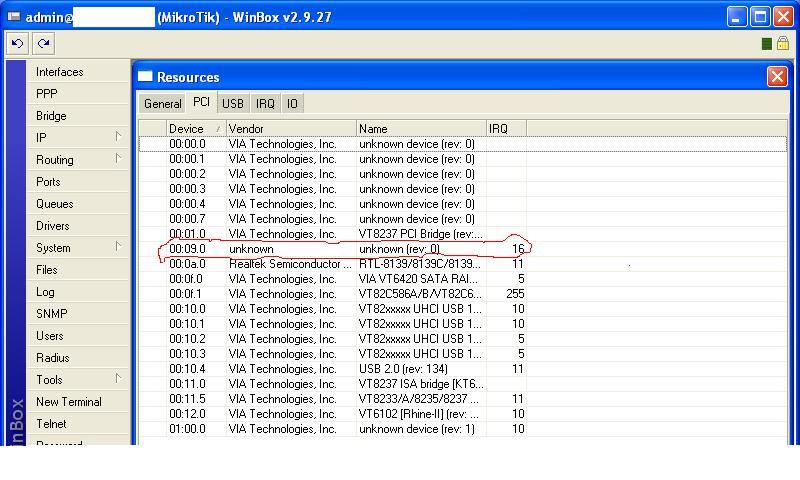The image size is (800, 480).
Task: Click the yellow padlock secure-connection icon
Action: click(x=784, y=44)
